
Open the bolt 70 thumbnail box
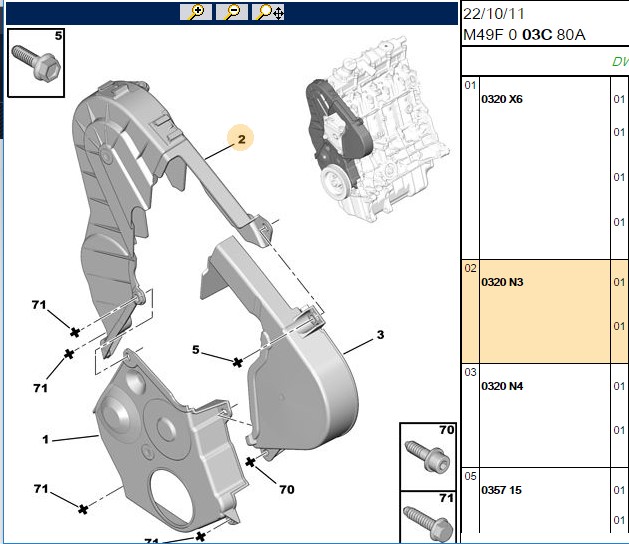(x=428, y=457)
